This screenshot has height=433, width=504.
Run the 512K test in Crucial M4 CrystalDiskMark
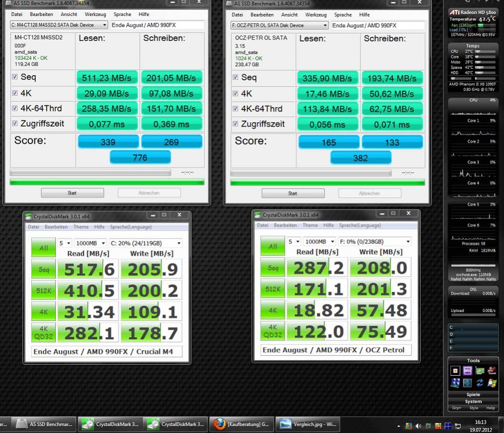(44, 290)
